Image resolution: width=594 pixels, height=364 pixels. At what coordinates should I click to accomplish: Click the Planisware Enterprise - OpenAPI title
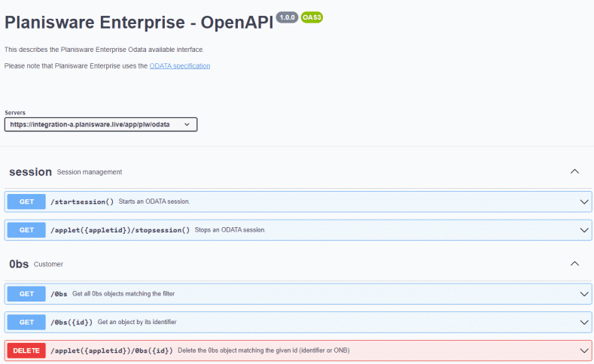coord(139,22)
